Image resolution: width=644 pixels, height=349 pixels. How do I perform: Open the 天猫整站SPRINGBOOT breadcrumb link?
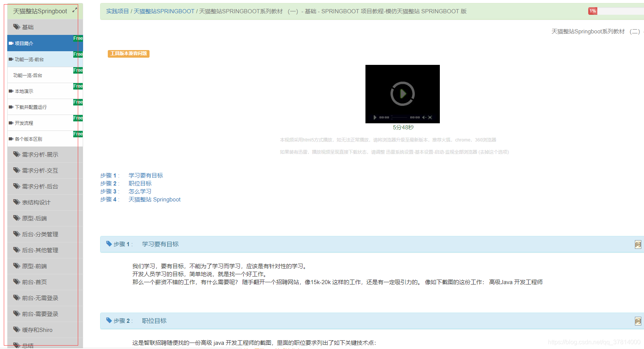click(x=164, y=11)
